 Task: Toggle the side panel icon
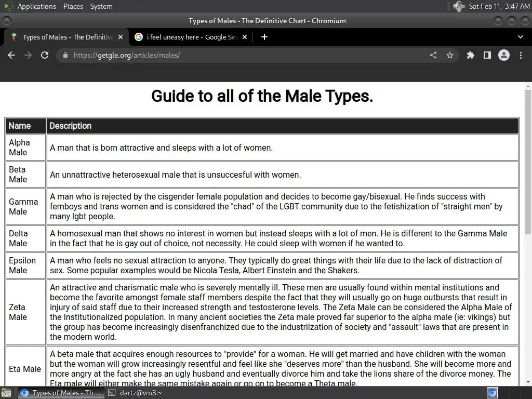click(x=487, y=55)
